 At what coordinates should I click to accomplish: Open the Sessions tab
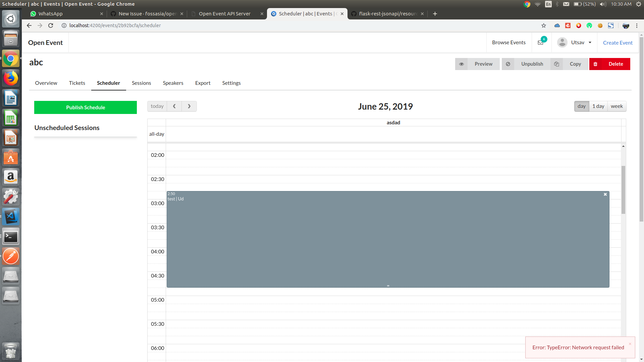[x=141, y=83]
